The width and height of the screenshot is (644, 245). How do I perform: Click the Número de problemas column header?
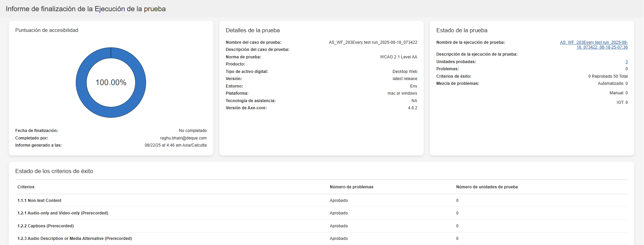pos(351,187)
